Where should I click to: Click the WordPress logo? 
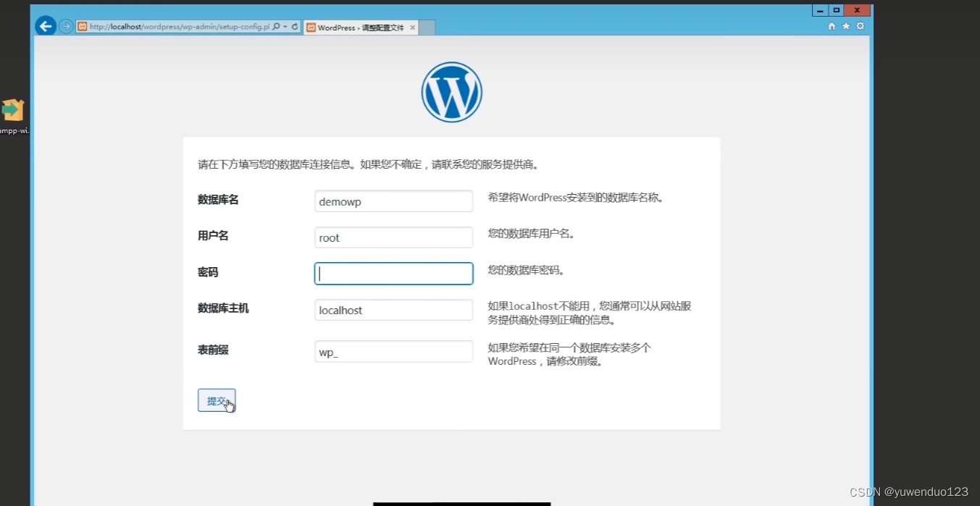452,92
